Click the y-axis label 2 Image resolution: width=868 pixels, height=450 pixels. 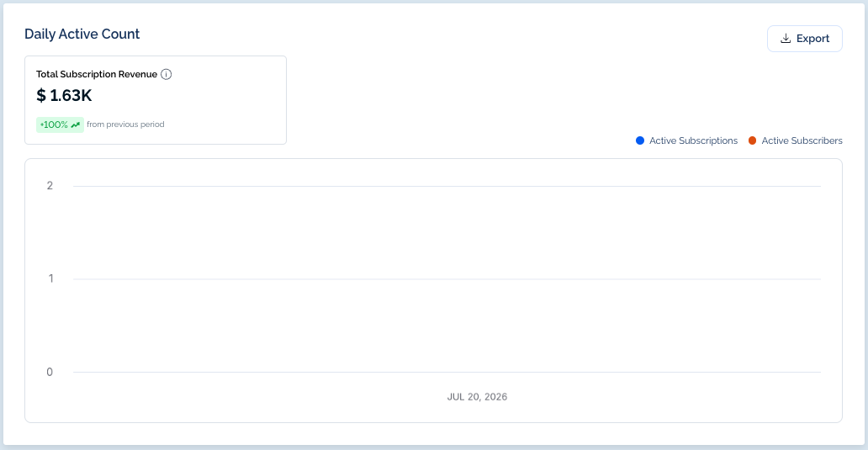pos(50,186)
